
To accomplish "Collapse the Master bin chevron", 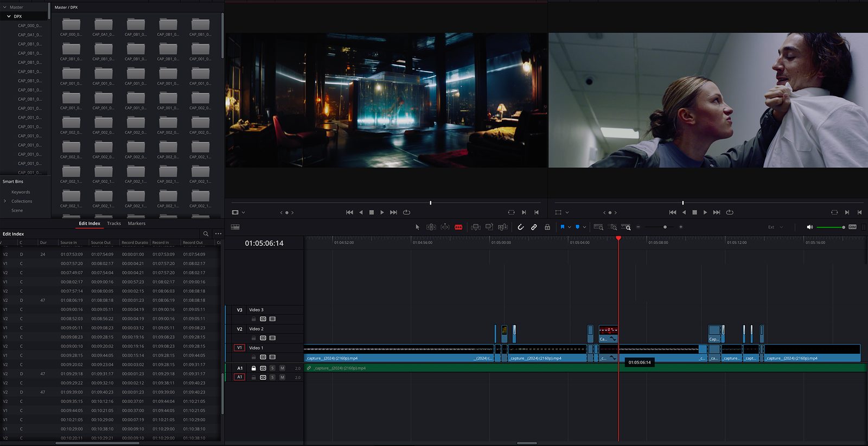I will 5,7.
